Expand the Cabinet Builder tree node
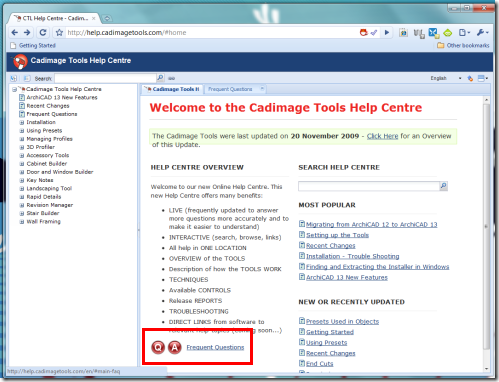499x382 pixels. pyautogui.click(x=22, y=164)
